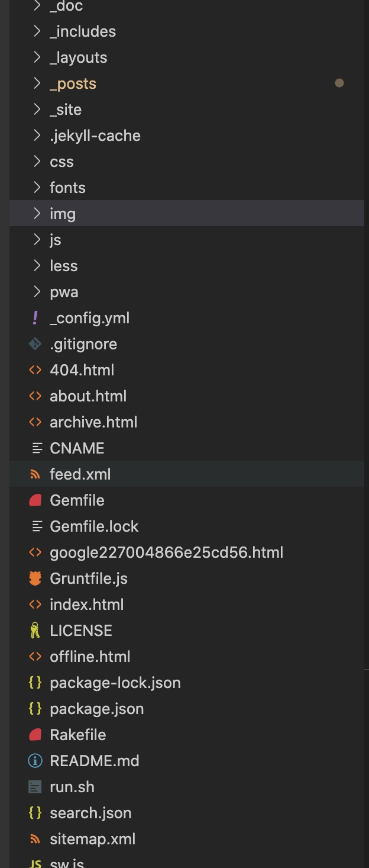Open the sitemap.xml file
369x868 pixels.
(92, 839)
